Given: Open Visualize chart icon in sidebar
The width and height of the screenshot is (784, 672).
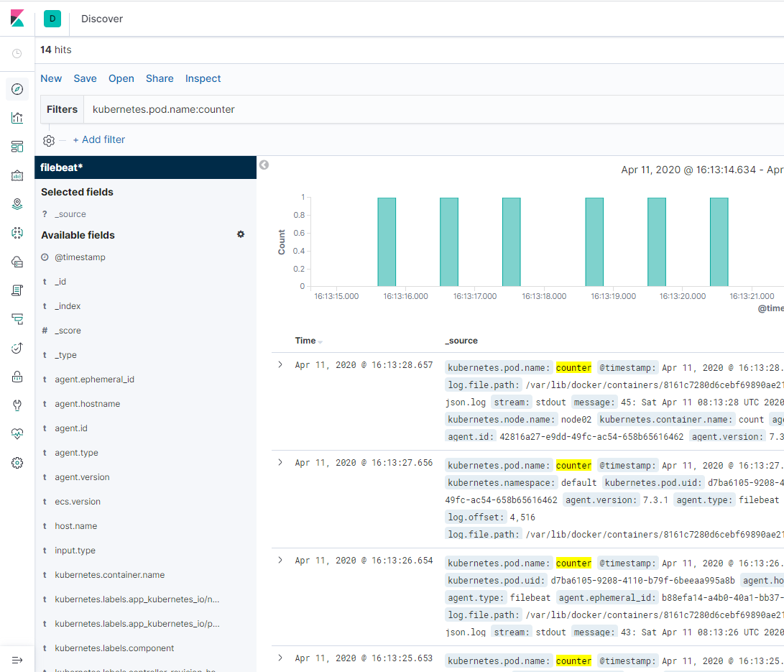Looking at the screenshot, I should [17, 118].
